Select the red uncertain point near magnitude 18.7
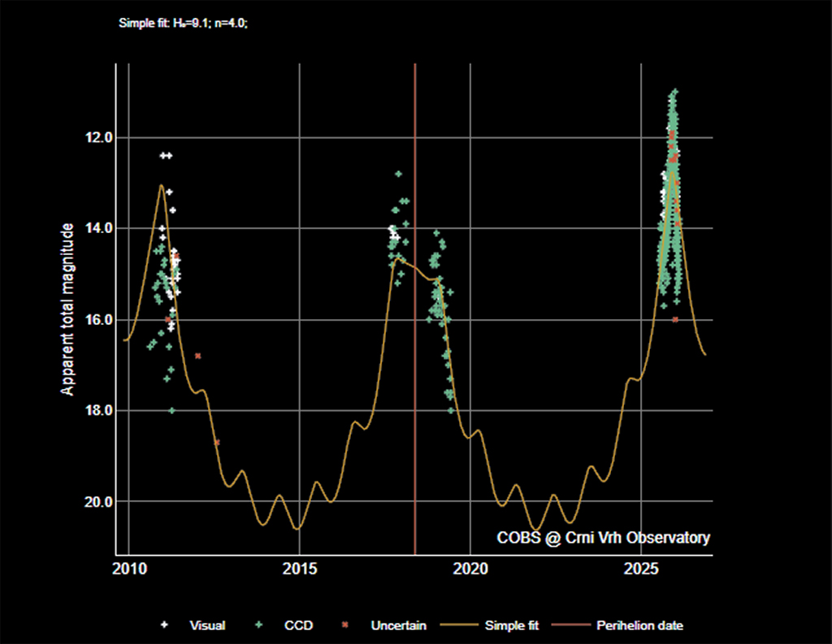The height and width of the screenshot is (644, 832). pyautogui.click(x=217, y=443)
